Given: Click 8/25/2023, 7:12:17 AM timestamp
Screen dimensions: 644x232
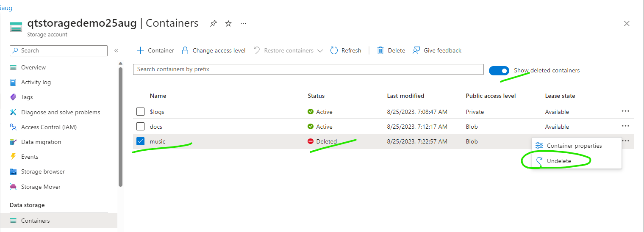Looking at the screenshot, I should pos(417,127).
